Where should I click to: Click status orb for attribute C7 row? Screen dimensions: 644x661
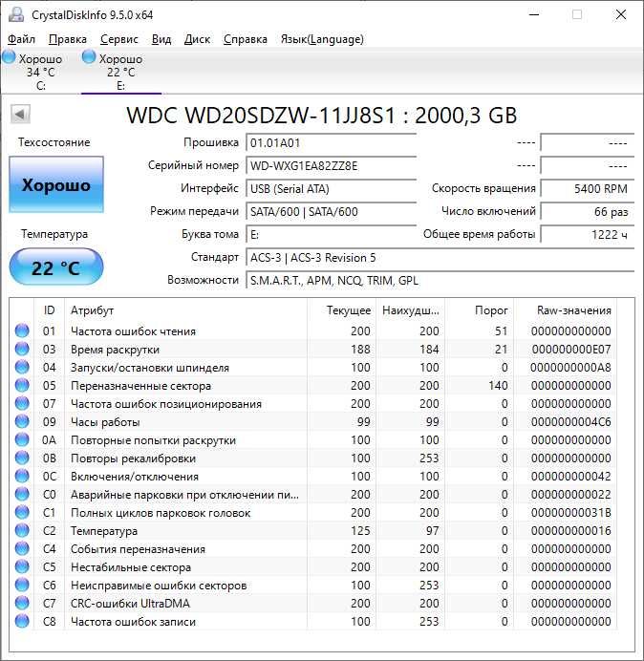22,603
